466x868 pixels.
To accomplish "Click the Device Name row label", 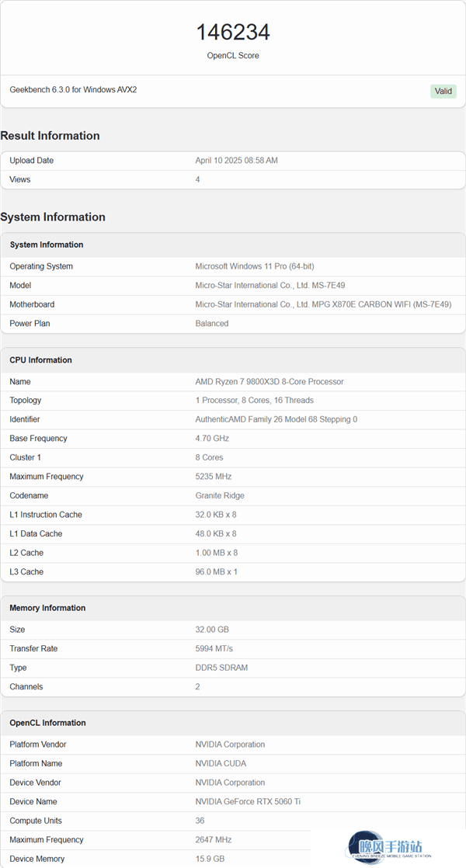I will [x=33, y=801].
